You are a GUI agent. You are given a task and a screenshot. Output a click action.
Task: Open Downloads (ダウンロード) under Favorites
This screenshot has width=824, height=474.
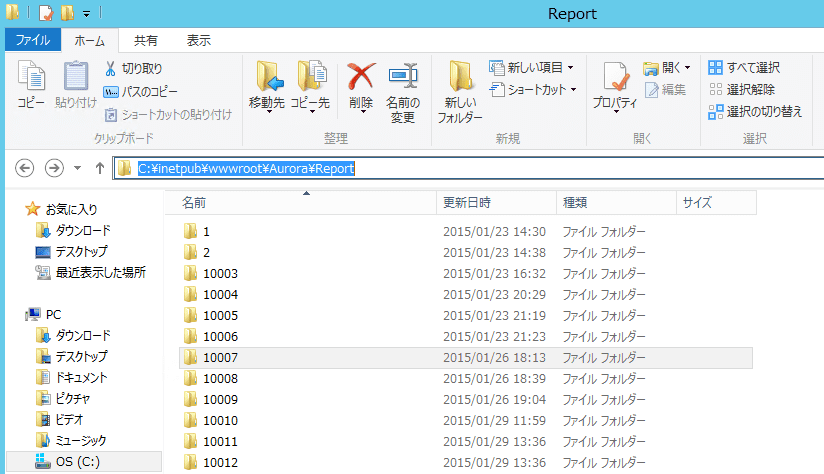pos(73,230)
